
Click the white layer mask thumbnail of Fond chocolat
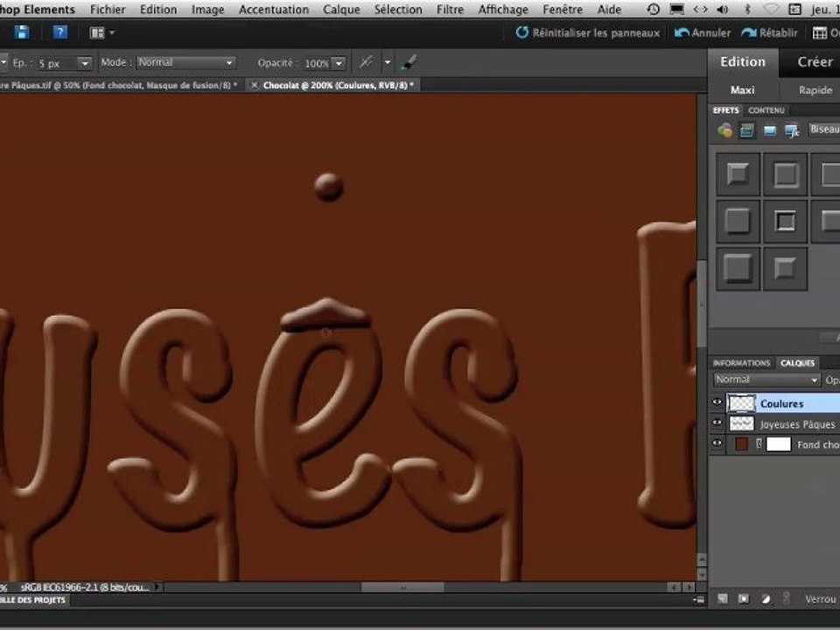click(779, 444)
